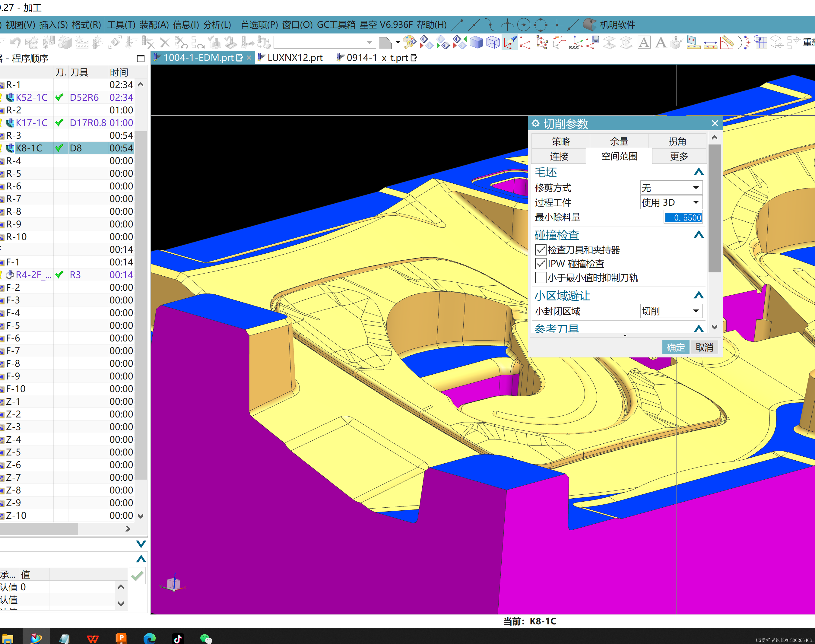Collapse the 碰撞检查 section
The width and height of the screenshot is (815, 644).
[699, 235]
